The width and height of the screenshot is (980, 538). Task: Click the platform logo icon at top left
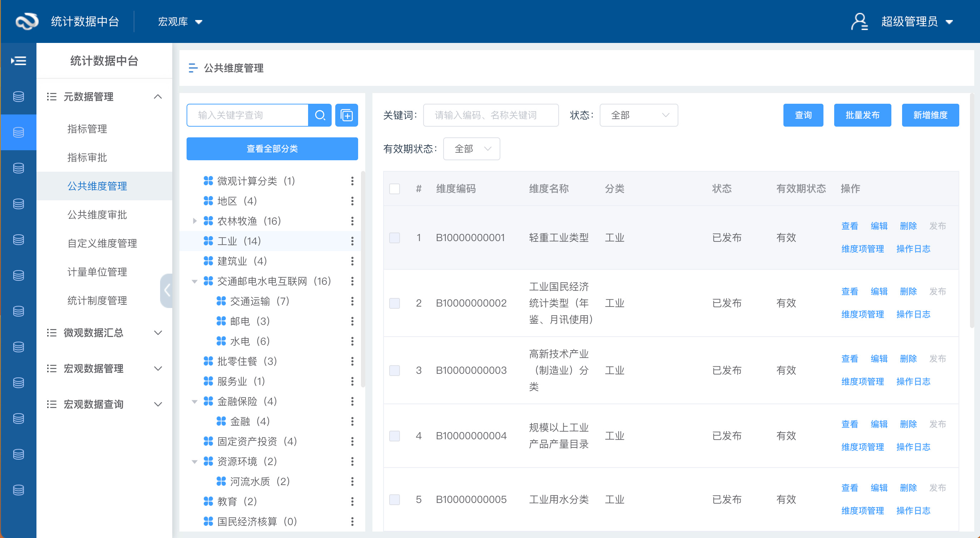26,21
